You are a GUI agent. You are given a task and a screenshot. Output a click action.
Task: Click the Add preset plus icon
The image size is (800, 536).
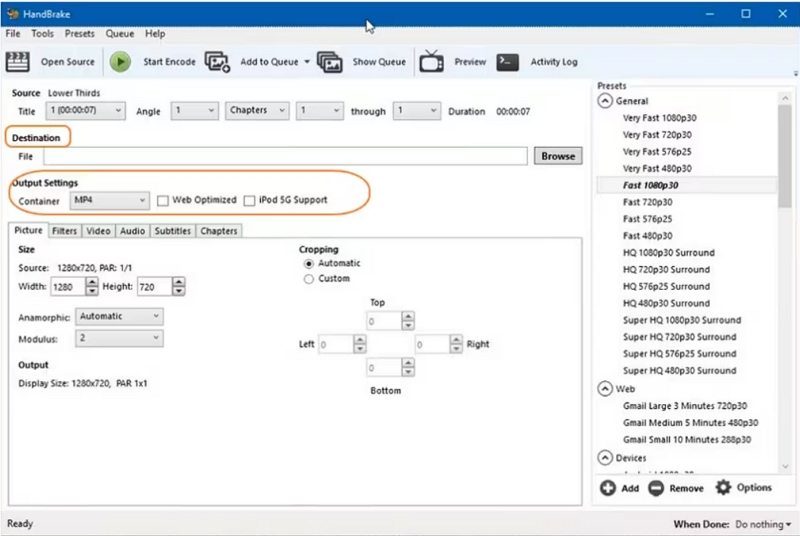point(607,488)
